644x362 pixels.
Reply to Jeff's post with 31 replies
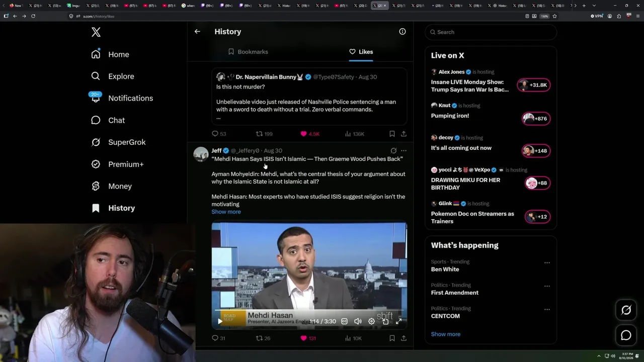pos(218,338)
